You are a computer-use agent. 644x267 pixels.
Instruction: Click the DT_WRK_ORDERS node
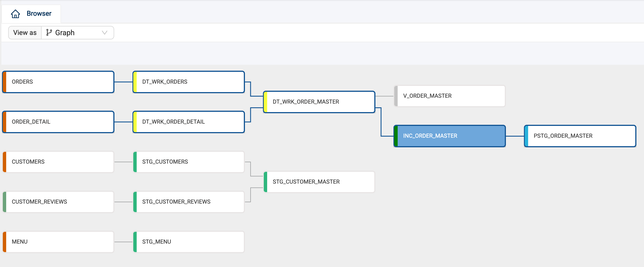[x=189, y=82]
